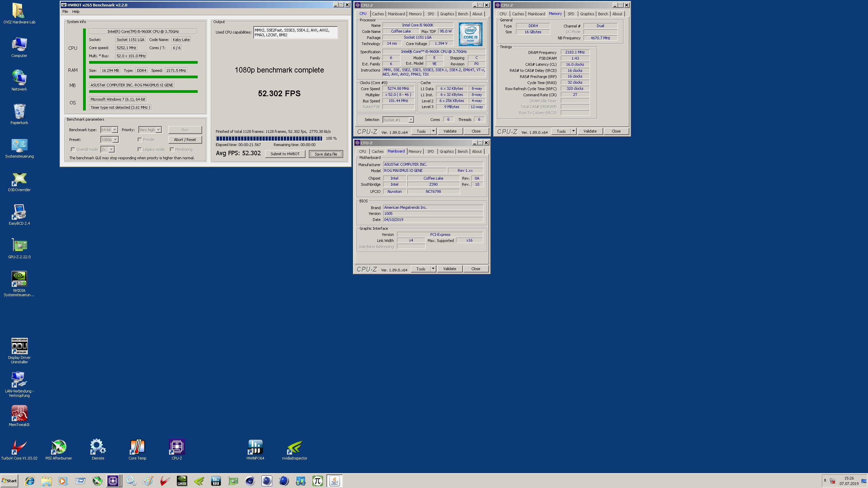Viewport: 868px width, 488px height.
Task: Open the Overkill 2x multiplier dropdown
Action: [111, 149]
